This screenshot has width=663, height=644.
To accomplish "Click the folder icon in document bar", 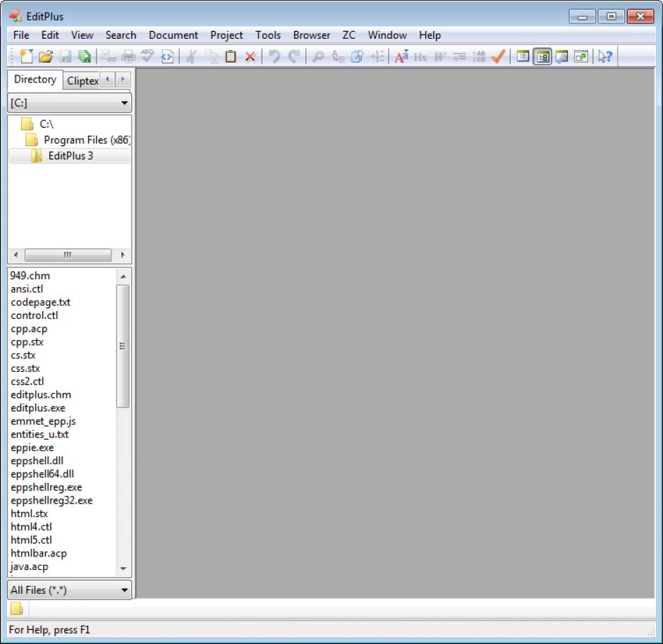I will (17, 609).
